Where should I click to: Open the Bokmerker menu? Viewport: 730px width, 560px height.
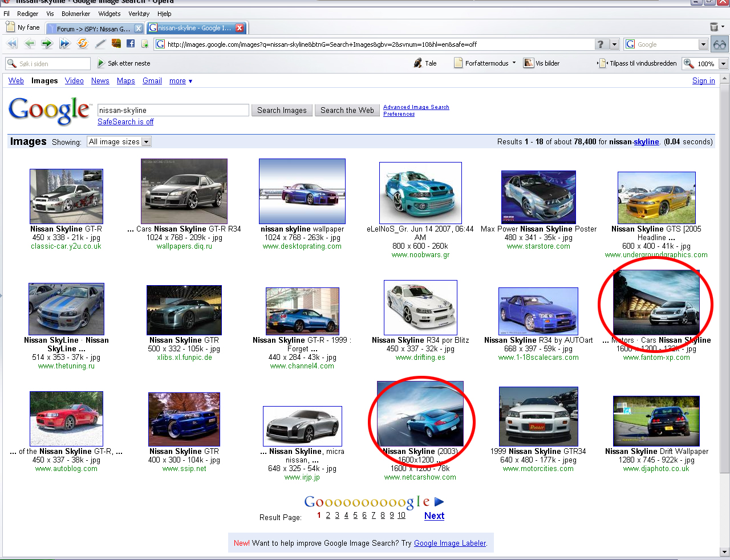[x=76, y=14]
